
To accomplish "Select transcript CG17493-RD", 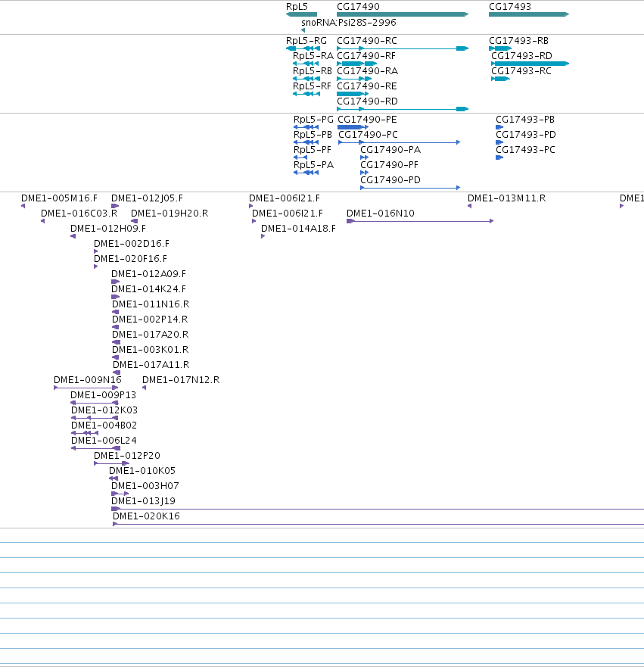I will click(521, 56).
